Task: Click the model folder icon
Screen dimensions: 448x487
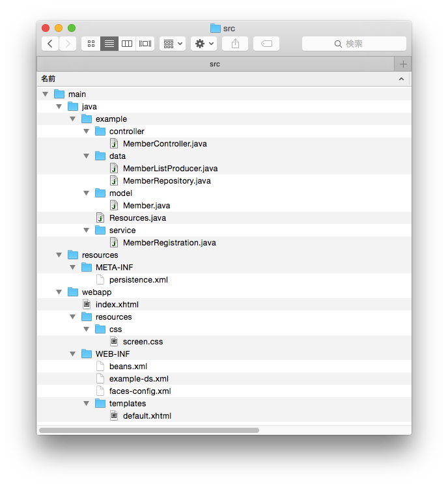Action: pyautogui.click(x=100, y=193)
